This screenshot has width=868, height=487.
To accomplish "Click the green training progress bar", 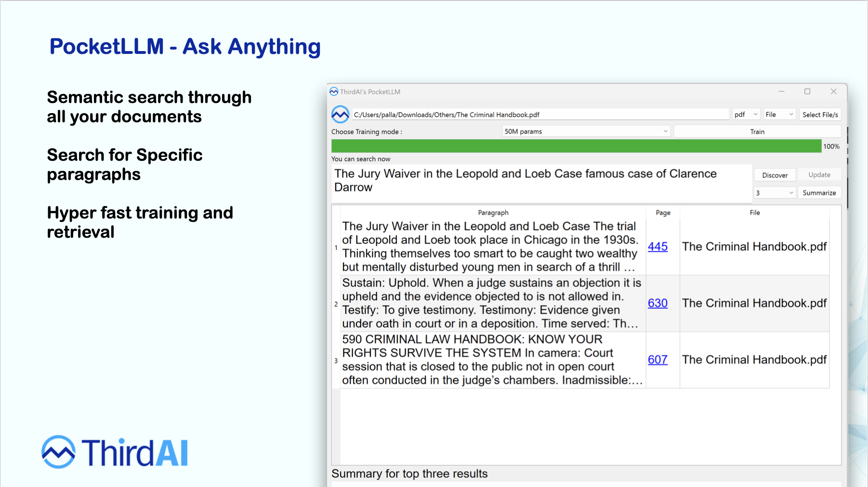I will [x=576, y=146].
